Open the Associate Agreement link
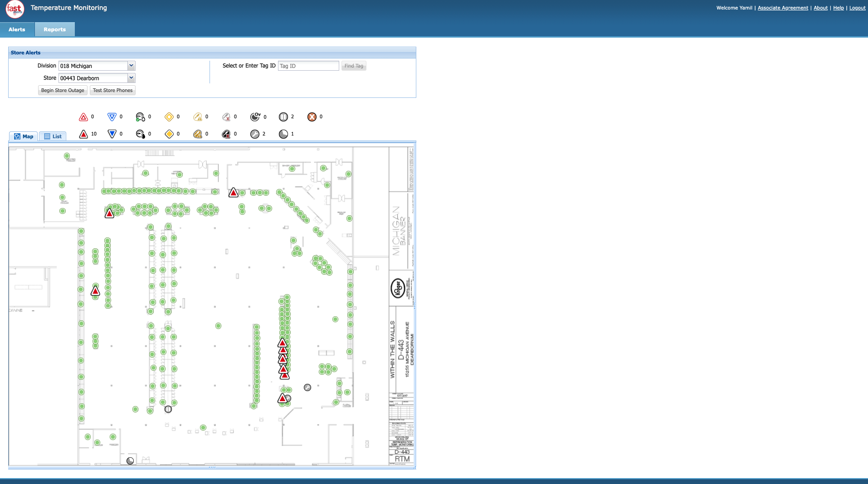The width and height of the screenshot is (868, 484). (783, 8)
